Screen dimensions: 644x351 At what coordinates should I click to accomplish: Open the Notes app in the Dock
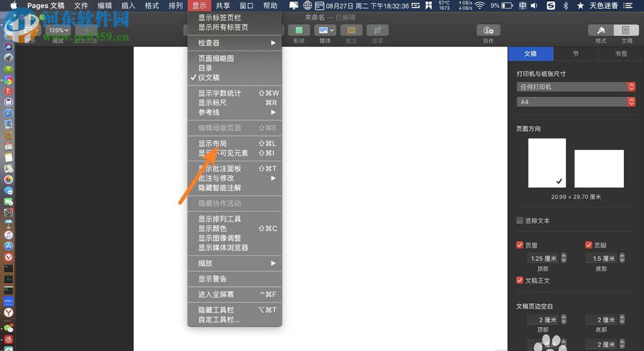pos(8,158)
